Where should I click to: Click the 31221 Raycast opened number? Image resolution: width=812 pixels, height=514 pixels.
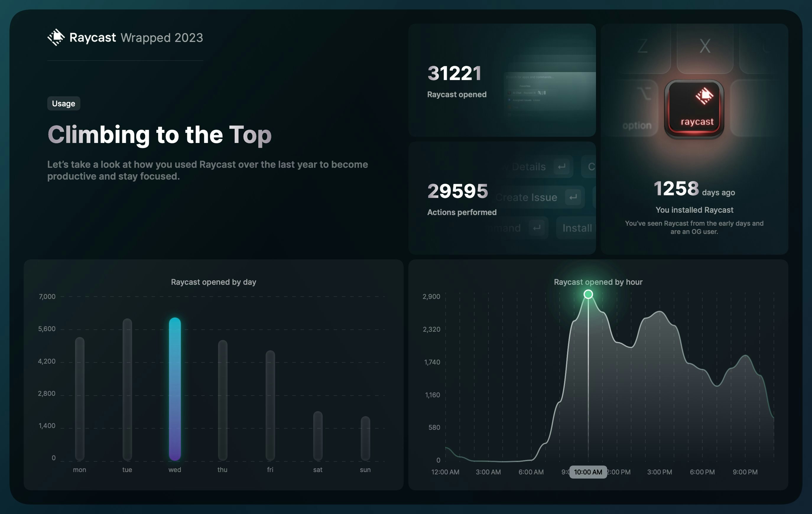[x=454, y=73]
